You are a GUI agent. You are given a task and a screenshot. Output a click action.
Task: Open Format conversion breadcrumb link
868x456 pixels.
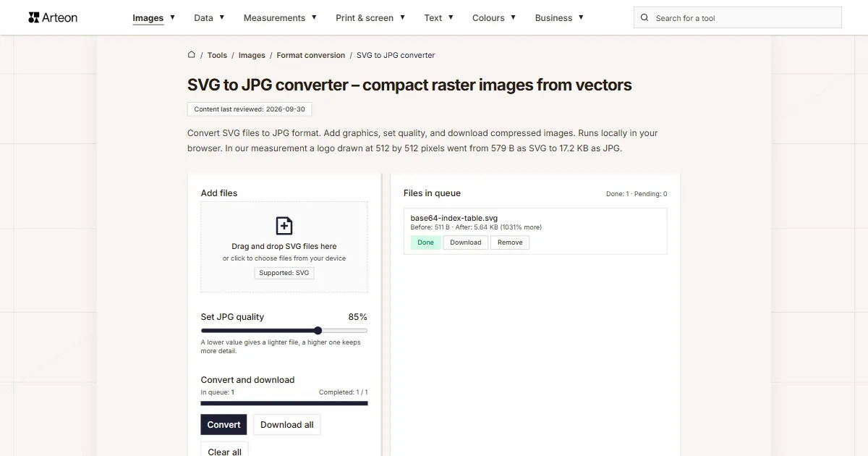311,55
